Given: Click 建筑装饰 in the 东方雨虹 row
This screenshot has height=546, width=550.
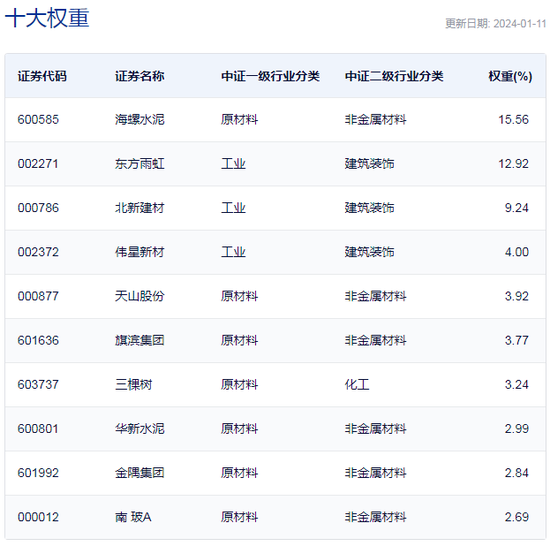Looking at the screenshot, I should coord(369,164).
